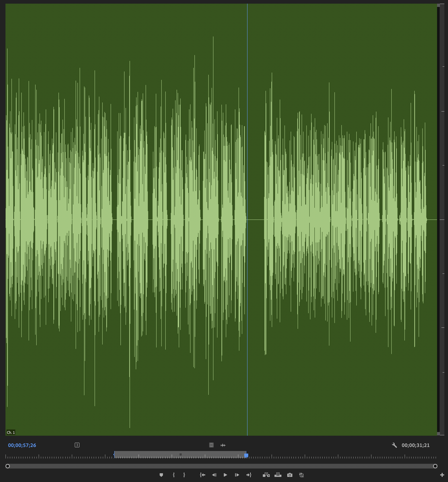Click the Insert edit icon
The image size is (448, 482).
[266, 475]
